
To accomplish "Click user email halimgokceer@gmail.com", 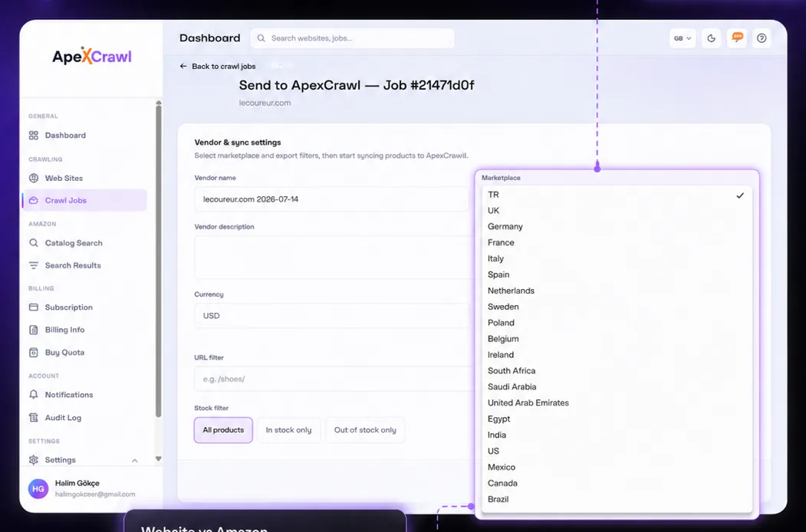I will coord(95,494).
